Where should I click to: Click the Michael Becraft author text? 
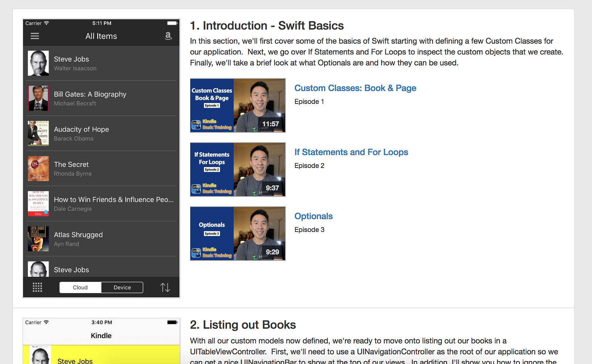point(75,104)
